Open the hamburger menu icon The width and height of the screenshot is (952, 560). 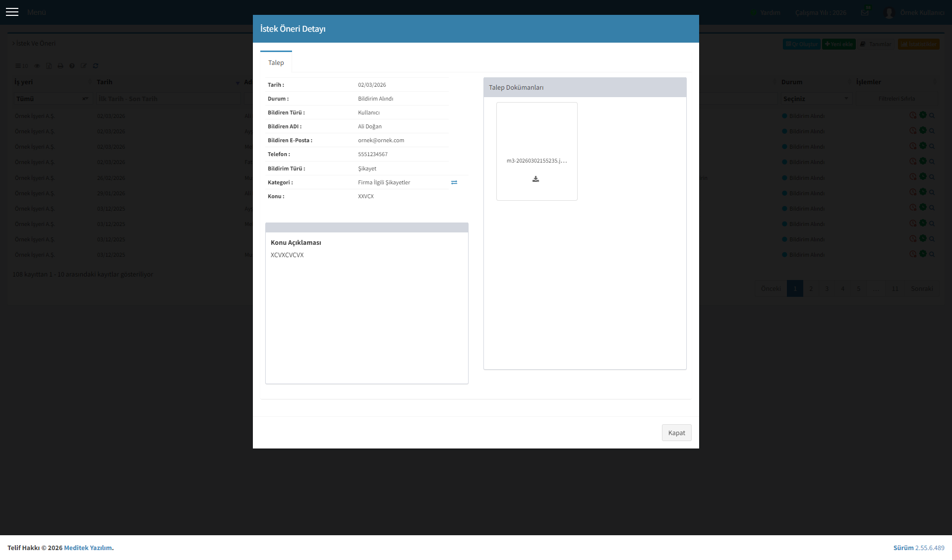[12, 12]
